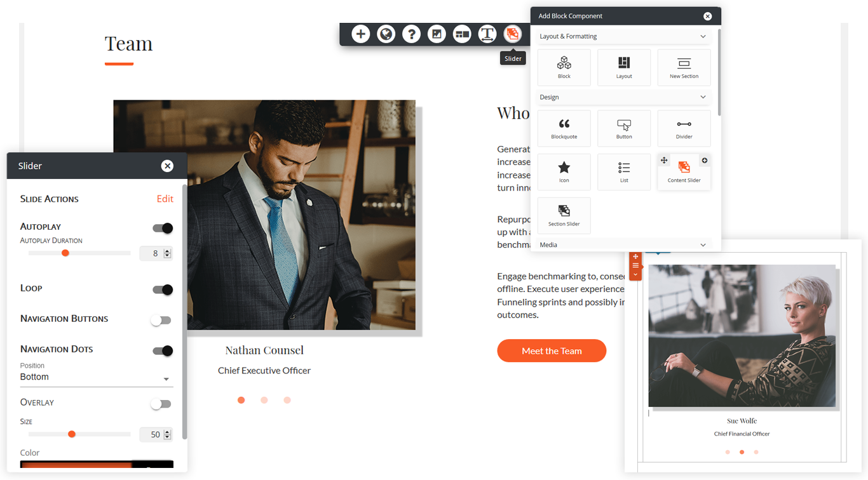This screenshot has height=480, width=868.
Task: Open the Position dropdown set to Bottom
Action: 97,377
